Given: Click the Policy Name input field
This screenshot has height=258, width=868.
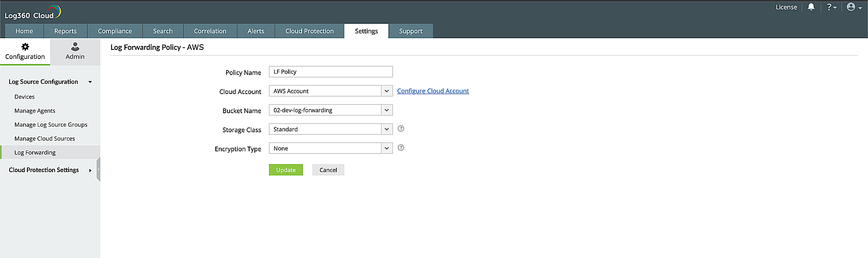Looking at the screenshot, I should click(331, 72).
